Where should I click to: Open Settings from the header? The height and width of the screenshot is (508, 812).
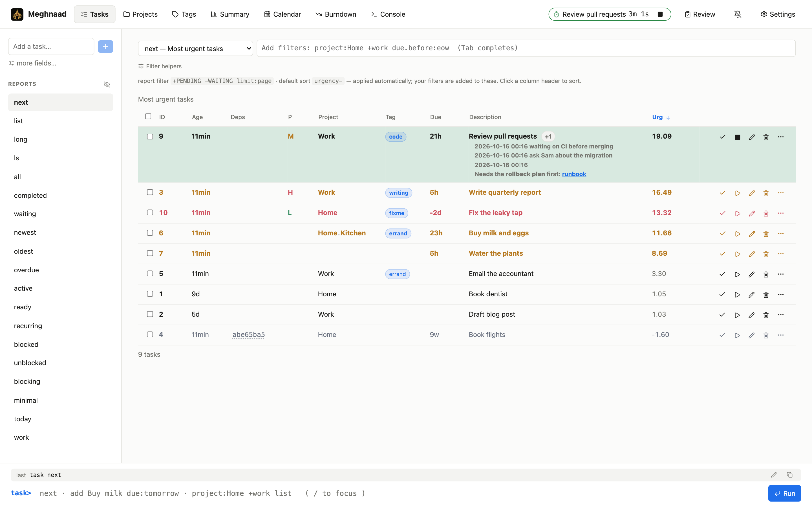click(x=778, y=14)
